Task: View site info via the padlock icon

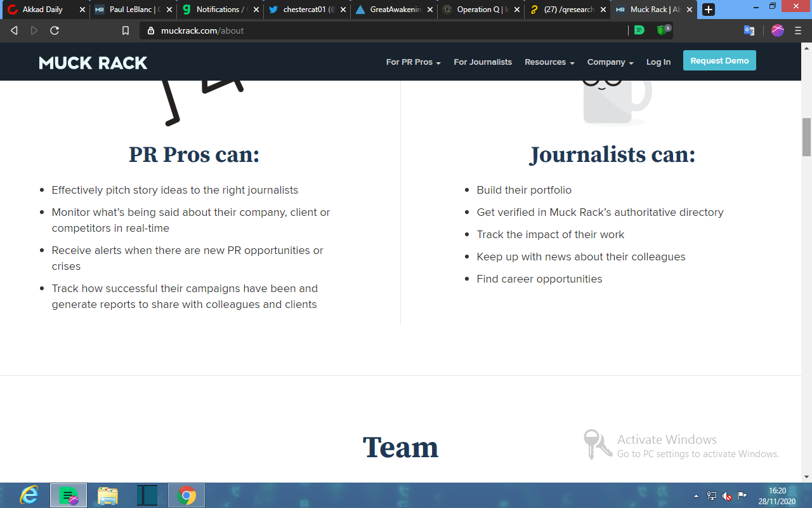Action: click(x=151, y=30)
